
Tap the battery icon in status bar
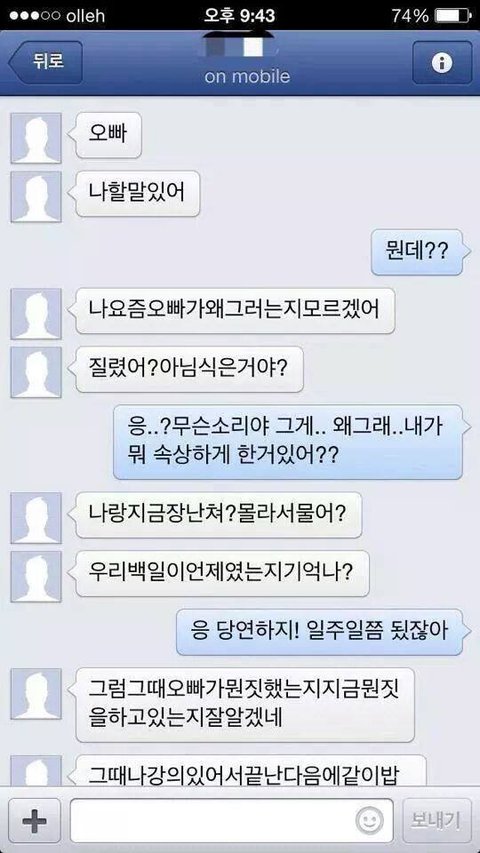(452, 15)
